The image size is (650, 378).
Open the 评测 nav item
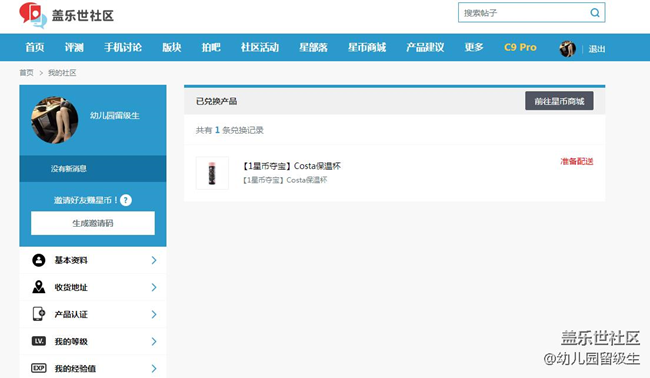[74, 47]
